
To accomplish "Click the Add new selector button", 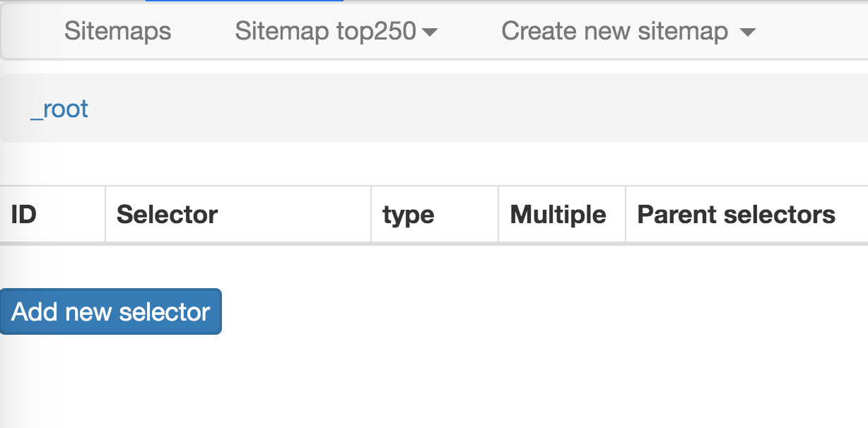I will point(111,311).
